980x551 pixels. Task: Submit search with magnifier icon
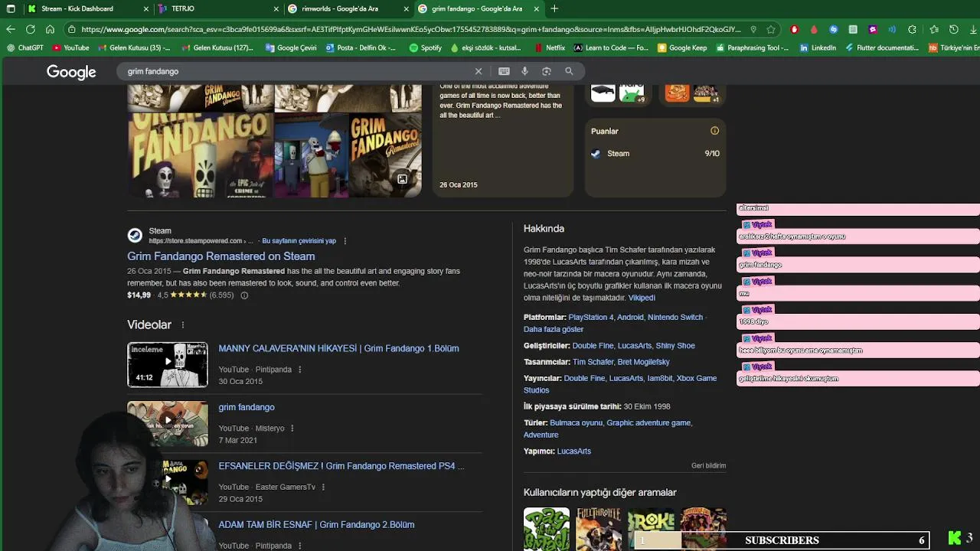tap(569, 71)
